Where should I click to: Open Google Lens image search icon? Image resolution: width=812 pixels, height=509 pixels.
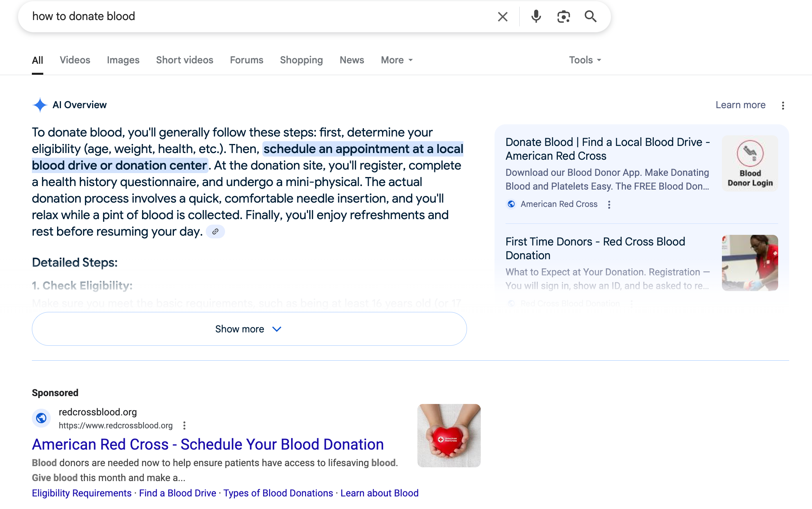tap(563, 17)
